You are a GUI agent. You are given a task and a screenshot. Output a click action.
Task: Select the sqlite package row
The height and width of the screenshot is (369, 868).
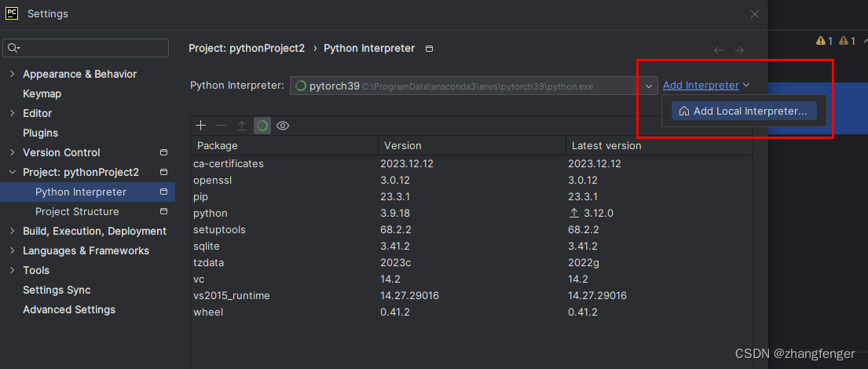tap(471, 247)
